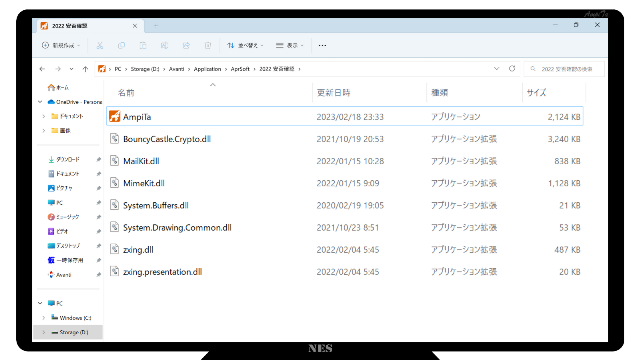Click the System.Drawing.Common.dll file icon
The height and width of the screenshot is (360, 640).
[115, 227]
